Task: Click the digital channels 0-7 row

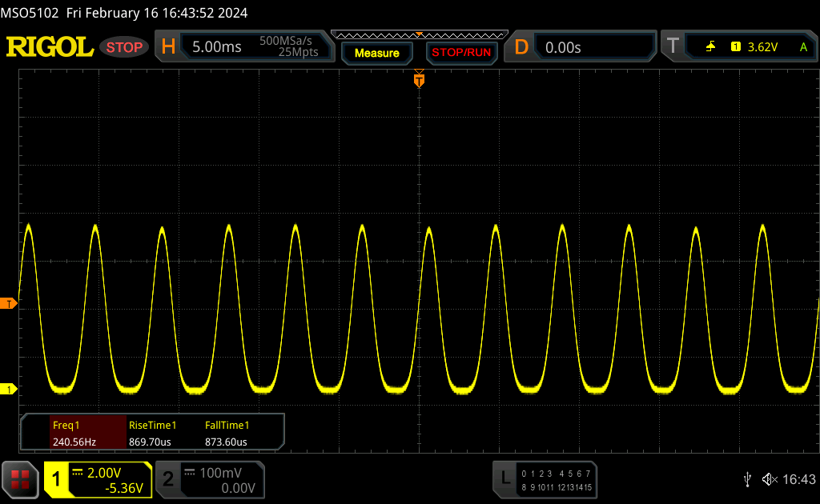Action: (556, 474)
